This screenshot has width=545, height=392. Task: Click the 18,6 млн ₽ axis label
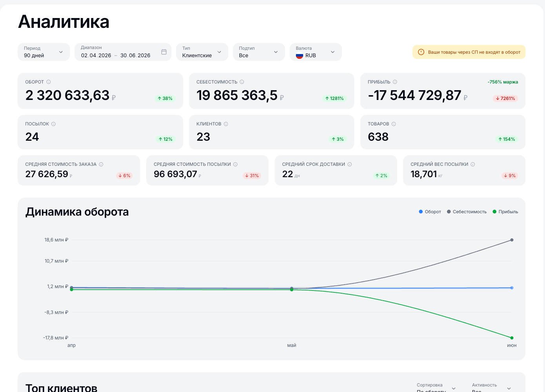56,240
